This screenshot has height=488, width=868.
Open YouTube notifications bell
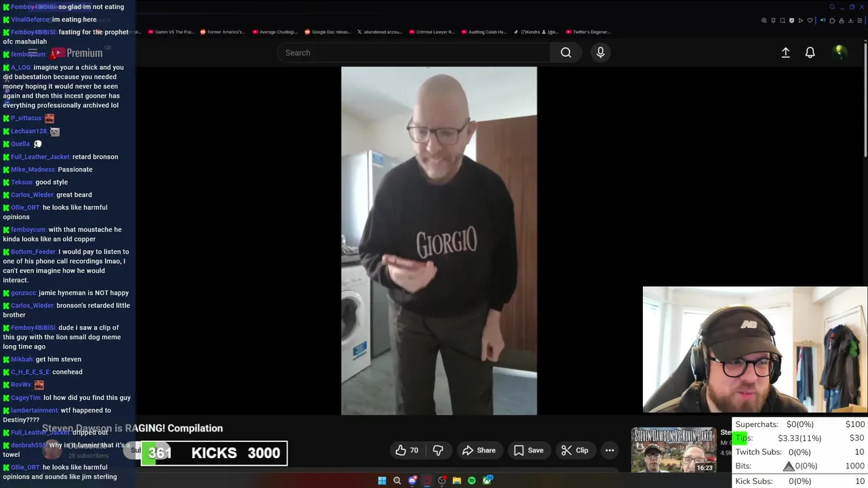[x=810, y=53]
